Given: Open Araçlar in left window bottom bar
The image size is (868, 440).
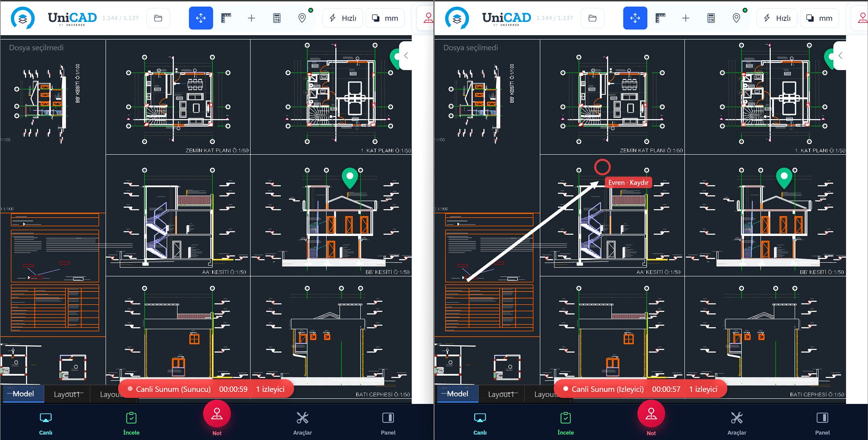Looking at the screenshot, I should coord(302,424).
